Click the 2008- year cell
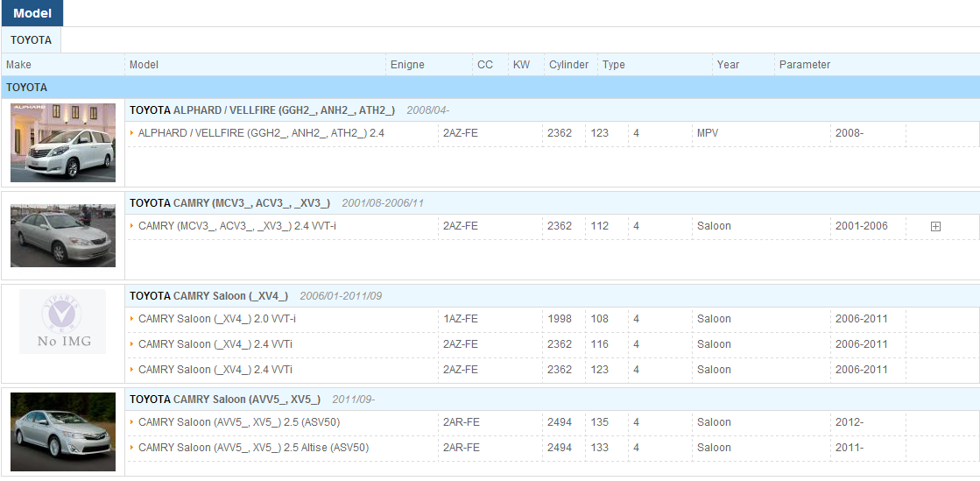 [x=850, y=133]
